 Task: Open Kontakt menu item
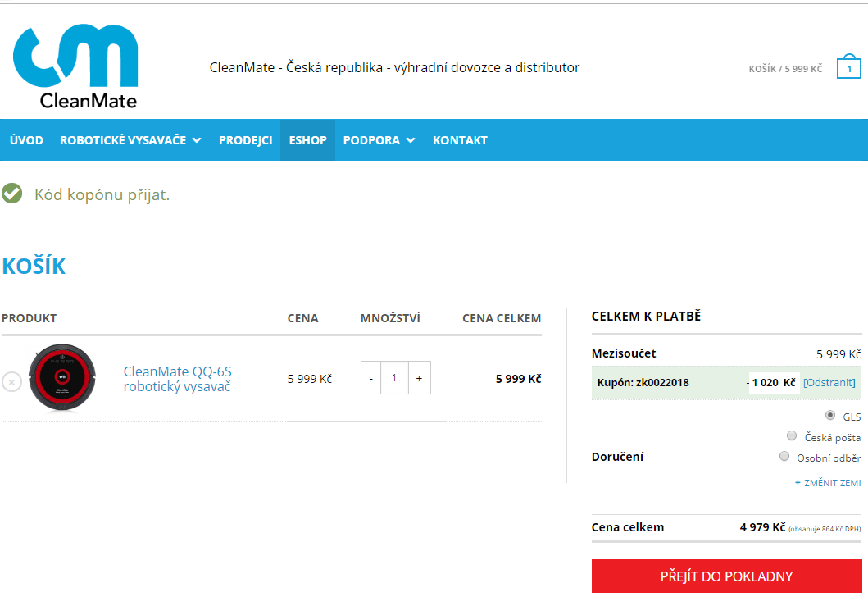click(x=460, y=140)
